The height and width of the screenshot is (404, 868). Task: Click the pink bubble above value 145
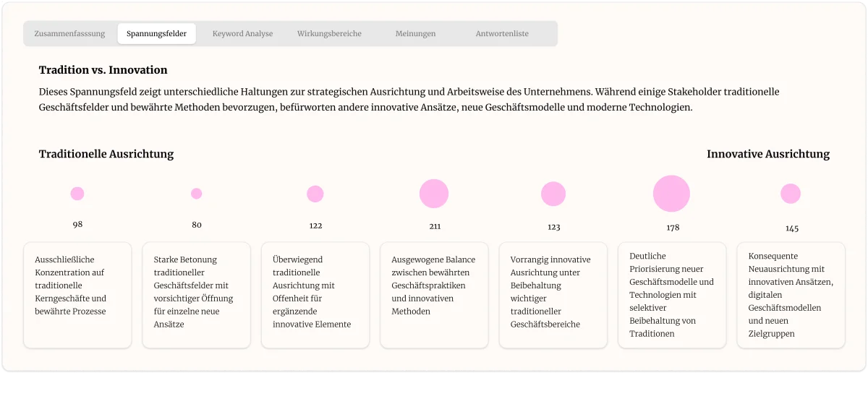pos(791,194)
